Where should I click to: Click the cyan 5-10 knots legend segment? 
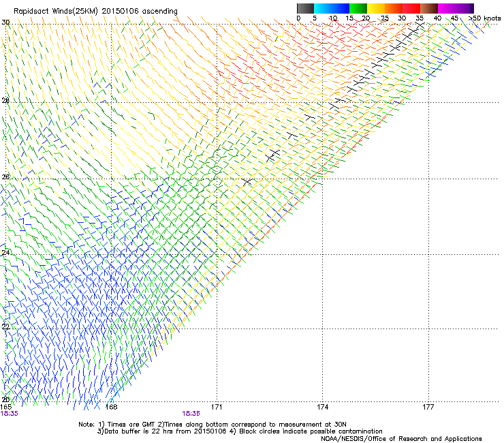pos(323,8)
